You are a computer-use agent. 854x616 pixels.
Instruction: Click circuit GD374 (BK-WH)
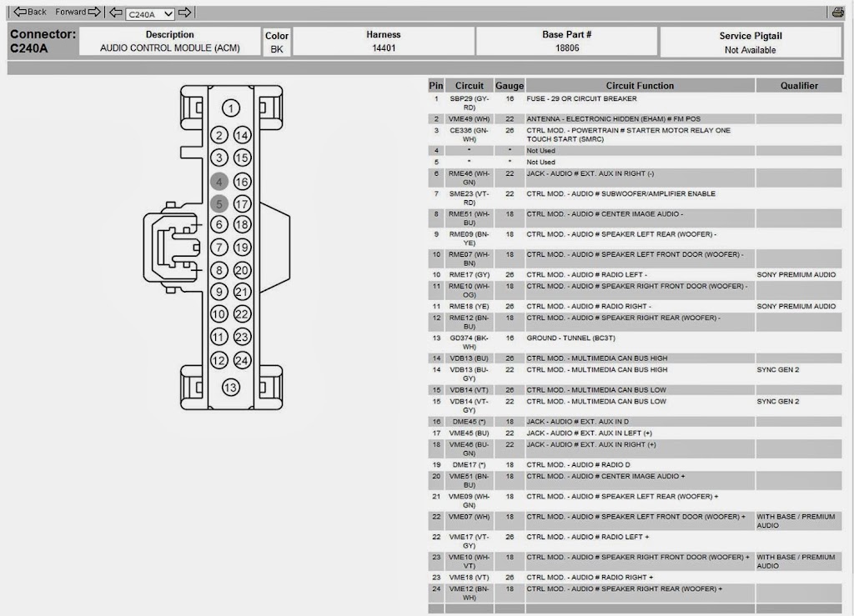469,343
